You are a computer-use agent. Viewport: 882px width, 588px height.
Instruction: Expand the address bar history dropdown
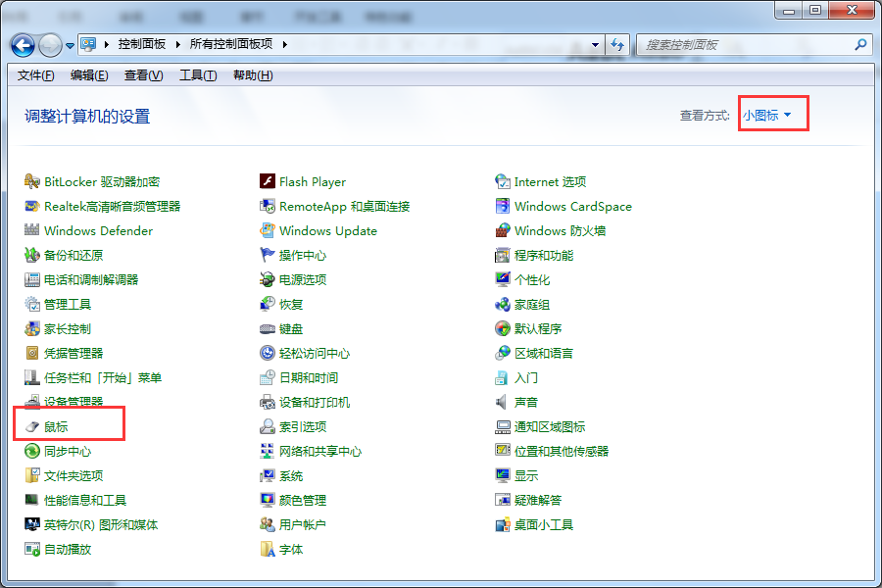[x=595, y=44]
